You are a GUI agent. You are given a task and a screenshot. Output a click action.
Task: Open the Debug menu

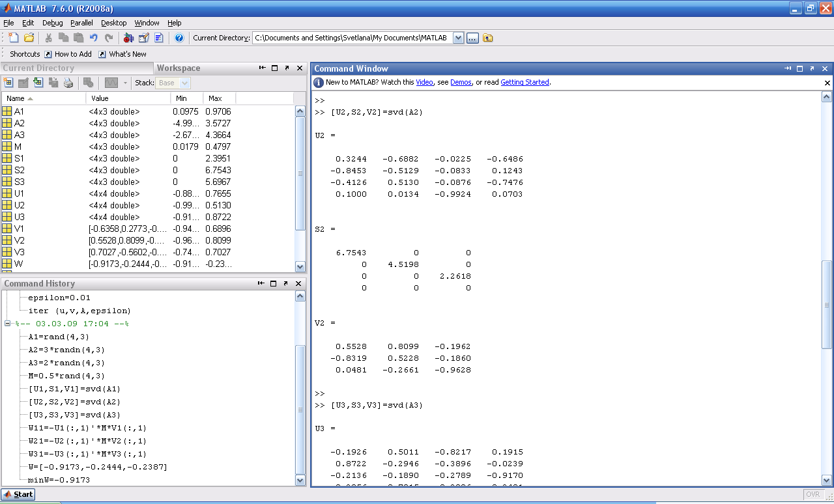[53, 23]
